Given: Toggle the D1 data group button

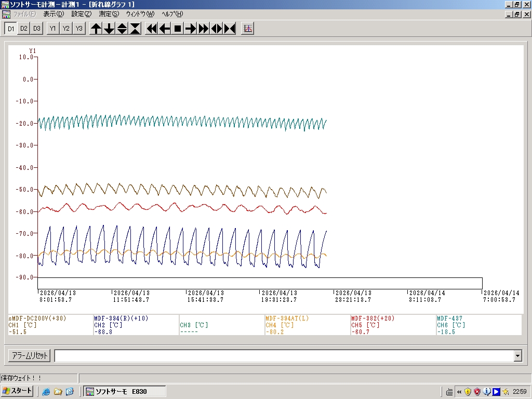Looking at the screenshot, I should [x=11, y=29].
